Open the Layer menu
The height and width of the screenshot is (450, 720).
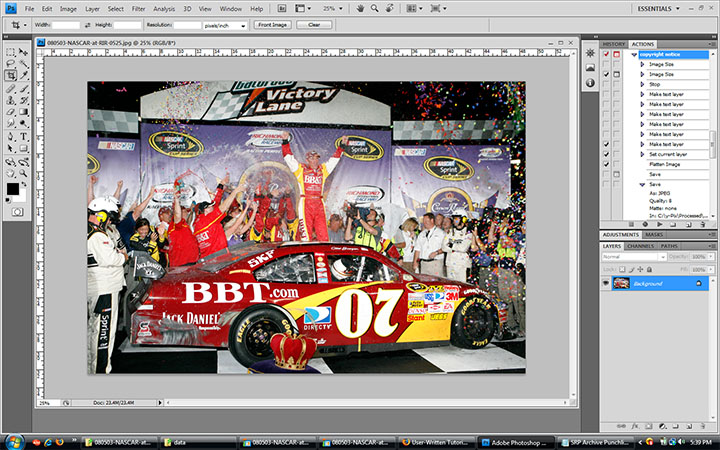pos(92,9)
